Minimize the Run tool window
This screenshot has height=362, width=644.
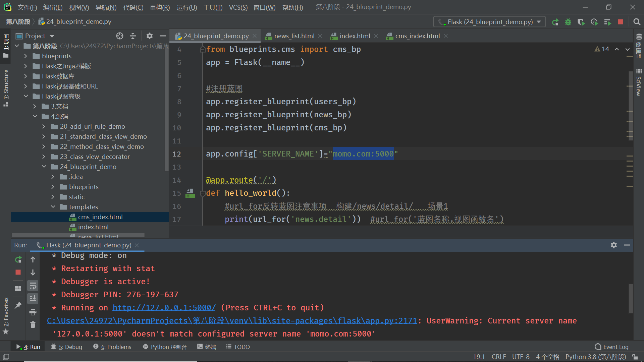tap(627, 245)
